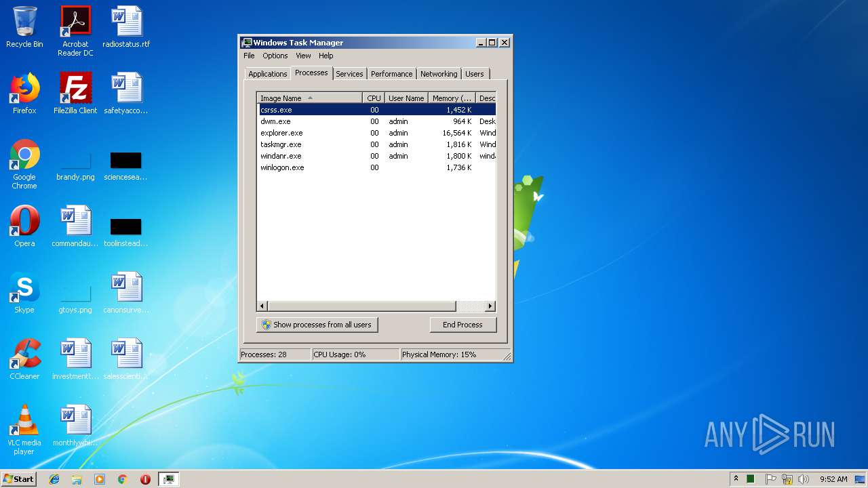Select the dwm.exe process row

point(376,121)
